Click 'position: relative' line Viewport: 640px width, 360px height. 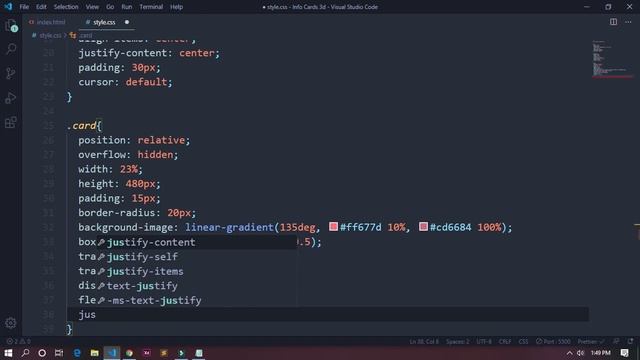(x=134, y=140)
